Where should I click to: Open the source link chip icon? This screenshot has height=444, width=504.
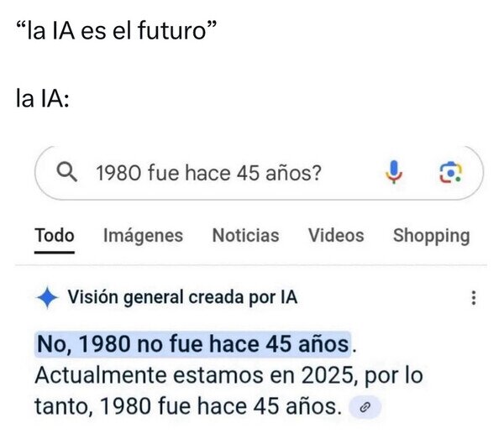364,408
